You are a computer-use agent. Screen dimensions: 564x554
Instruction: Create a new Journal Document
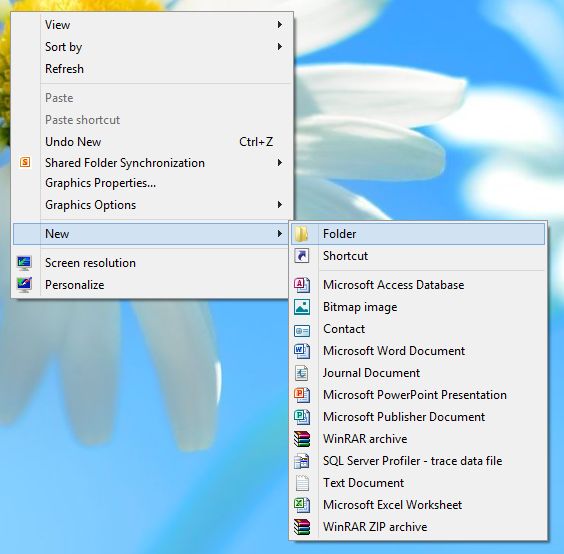[418, 373]
